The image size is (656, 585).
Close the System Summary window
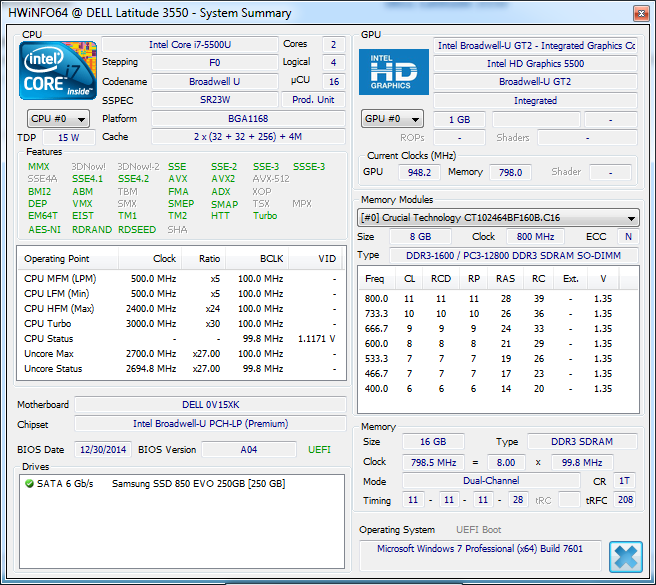click(x=641, y=13)
